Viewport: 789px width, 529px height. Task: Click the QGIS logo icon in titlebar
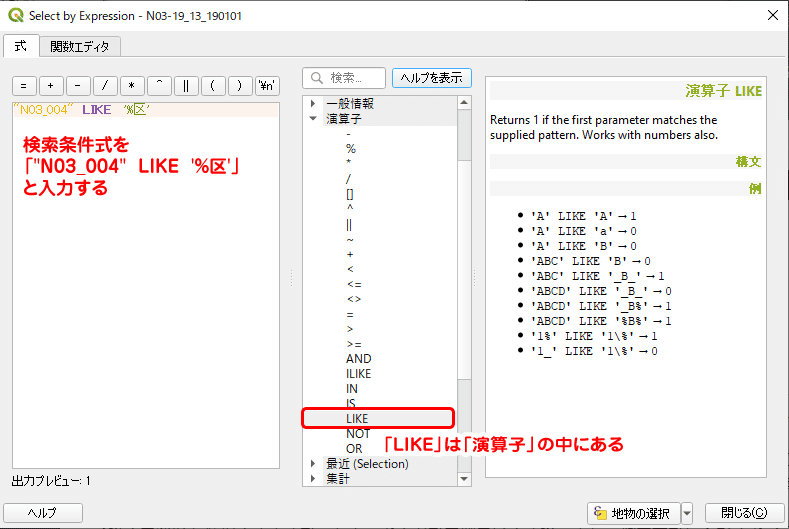point(16,16)
